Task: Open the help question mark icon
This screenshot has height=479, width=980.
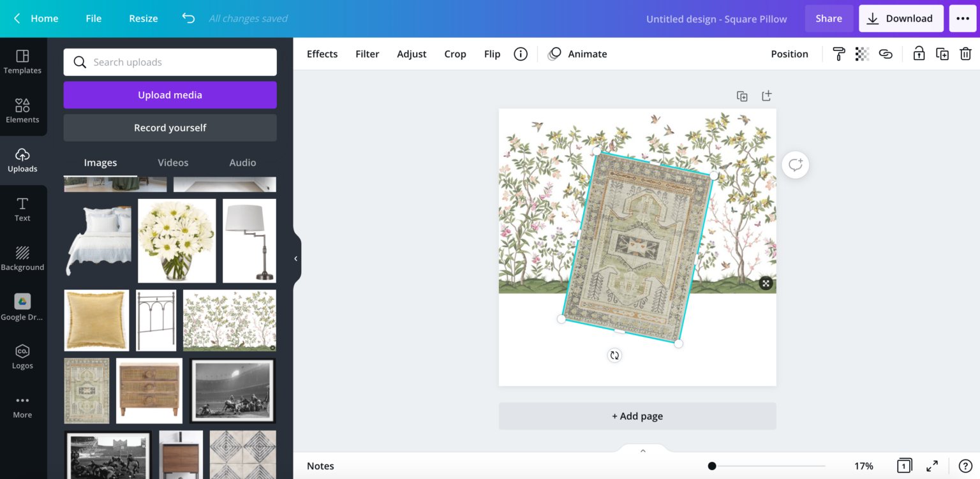Action: pos(965,466)
